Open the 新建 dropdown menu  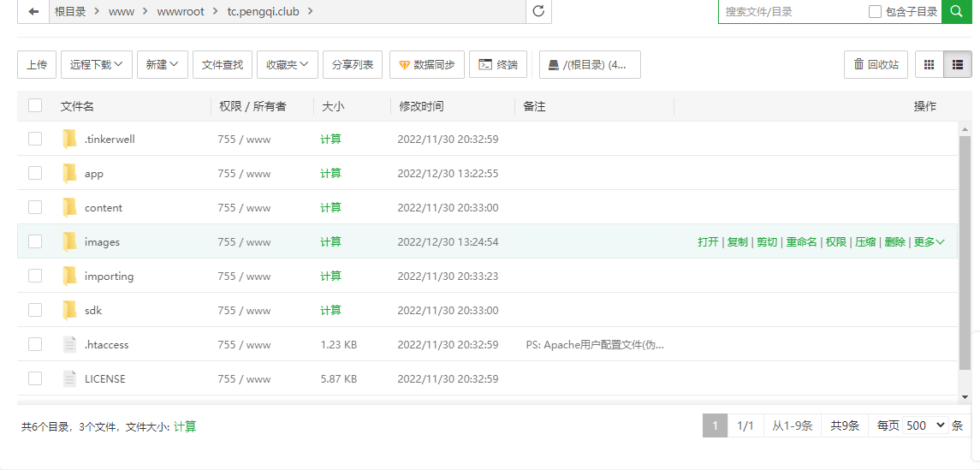click(x=163, y=64)
